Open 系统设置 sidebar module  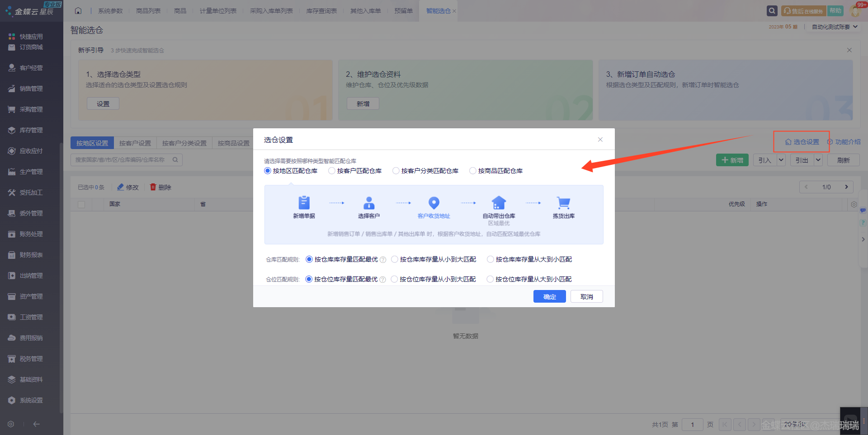[x=26, y=400]
